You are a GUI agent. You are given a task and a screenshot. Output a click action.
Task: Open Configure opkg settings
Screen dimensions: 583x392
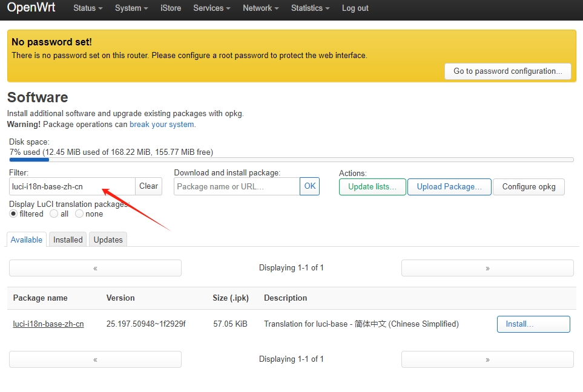tap(529, 187)
